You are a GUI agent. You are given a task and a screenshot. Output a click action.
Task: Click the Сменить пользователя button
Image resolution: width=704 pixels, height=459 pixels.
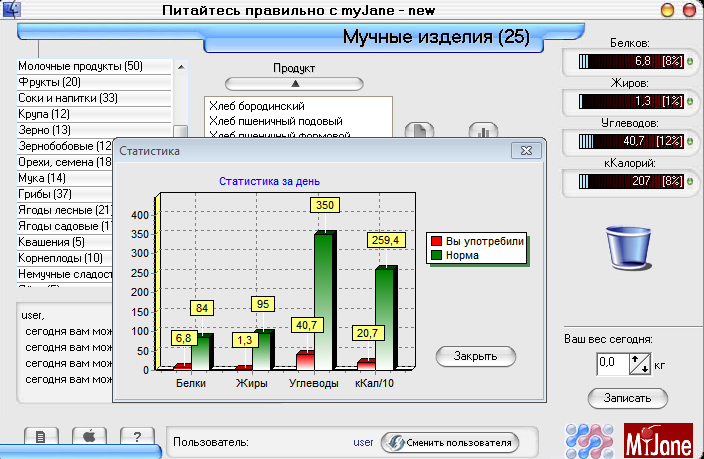448,442
